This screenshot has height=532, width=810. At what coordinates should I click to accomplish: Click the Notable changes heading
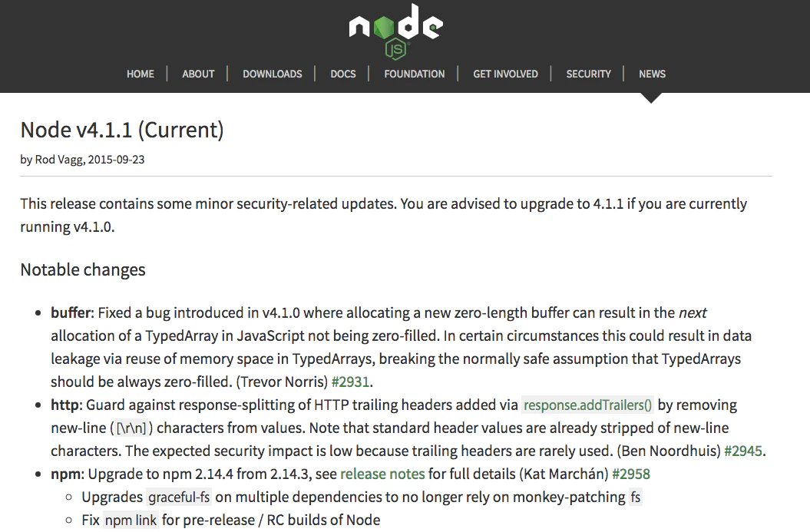pyautogui.click(x=83, y=269)
